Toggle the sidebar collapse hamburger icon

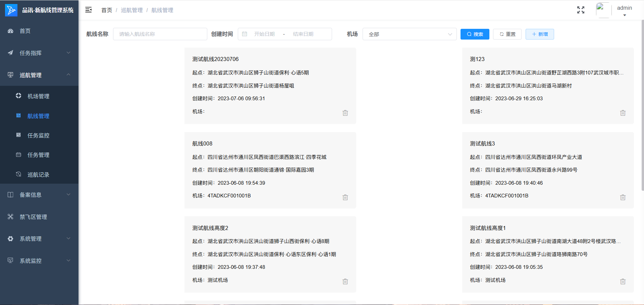coord(89,10)
